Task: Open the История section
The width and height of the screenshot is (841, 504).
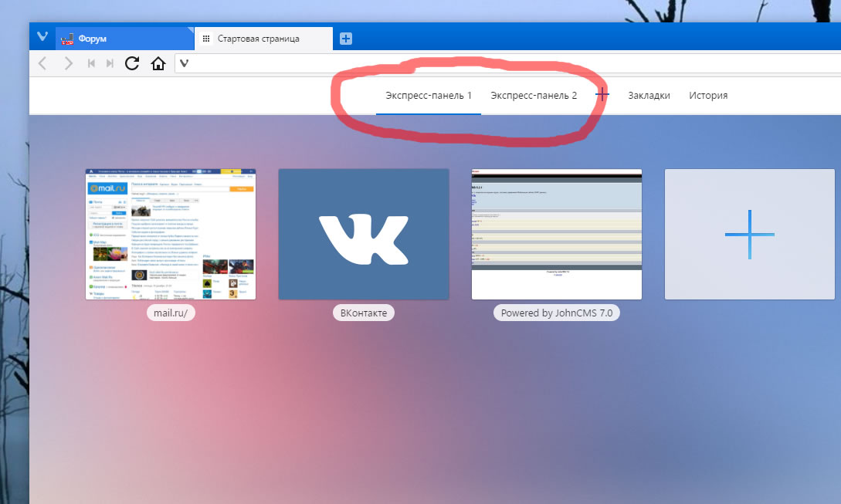Action: click(x=708, y=96)
